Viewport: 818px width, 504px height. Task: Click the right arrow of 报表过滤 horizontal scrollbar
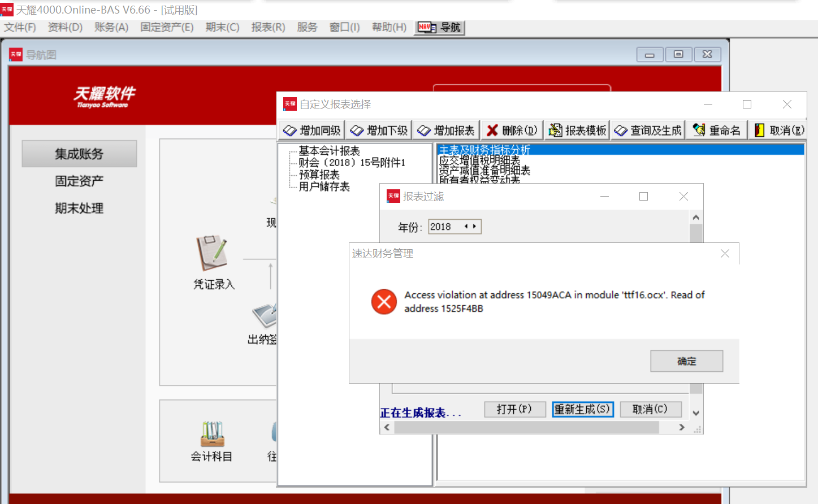coord(682,428)
